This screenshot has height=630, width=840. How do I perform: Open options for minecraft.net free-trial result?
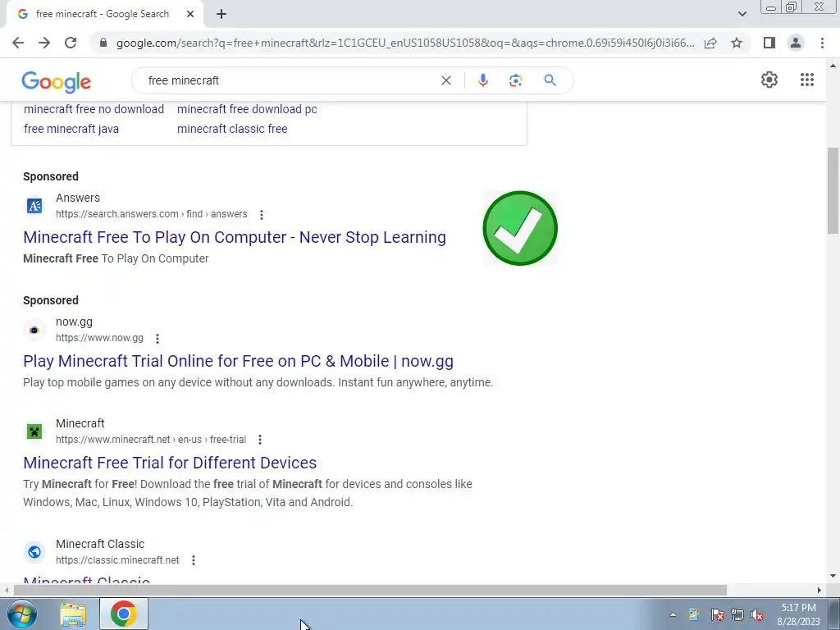tap(260, 440)
